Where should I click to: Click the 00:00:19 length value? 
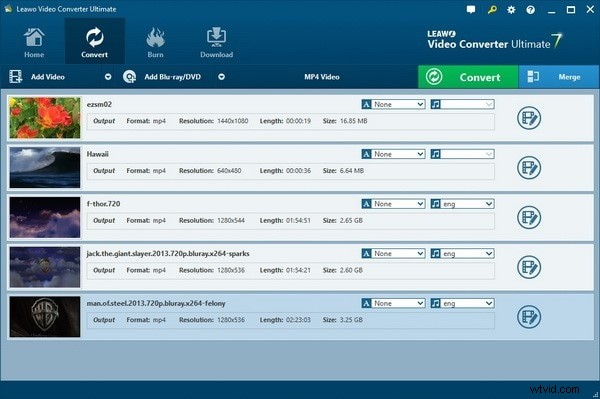coord(298,121)
